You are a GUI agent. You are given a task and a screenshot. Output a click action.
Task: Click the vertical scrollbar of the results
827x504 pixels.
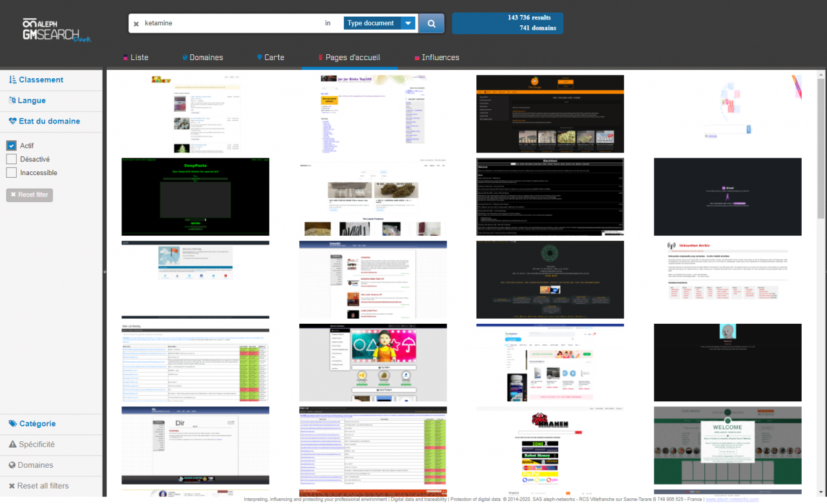pos(821,149)
